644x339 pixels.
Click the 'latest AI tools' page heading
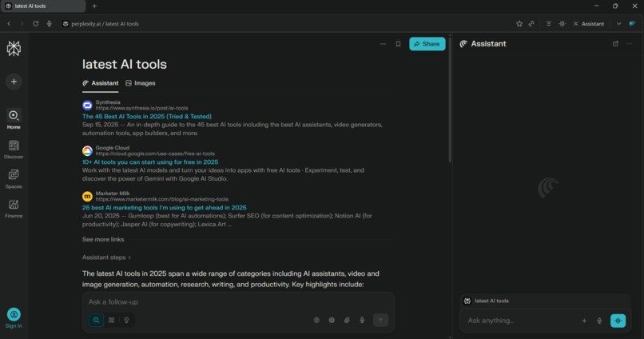125,64
